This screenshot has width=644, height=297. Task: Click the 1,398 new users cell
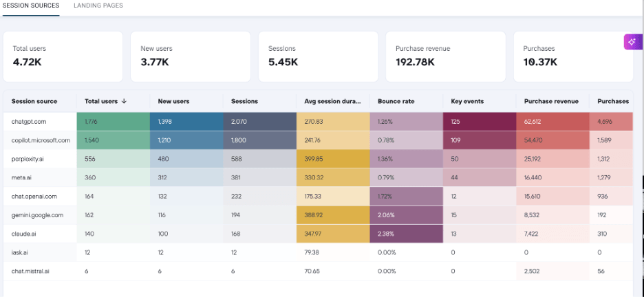[186, 122]
